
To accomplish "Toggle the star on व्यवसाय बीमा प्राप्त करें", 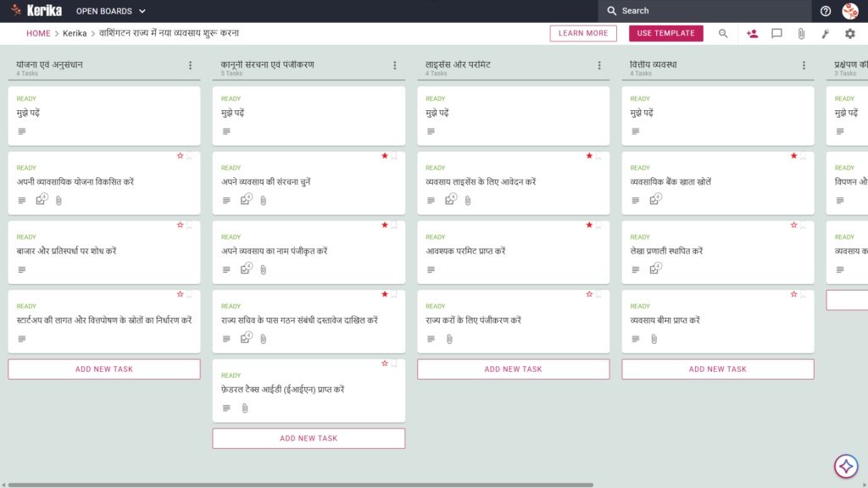I will pyautogui.click(x=793, y=294).
